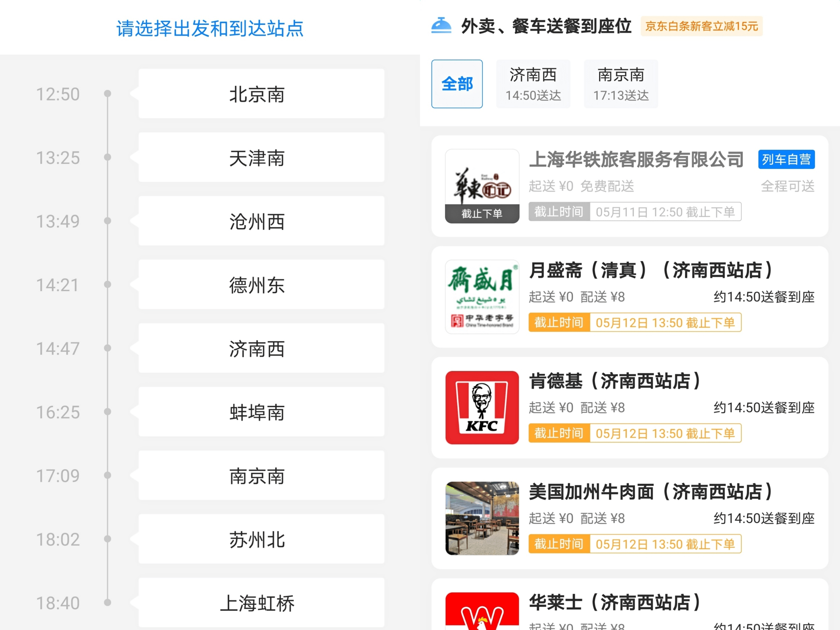
Task: Click the 18:40 arrival time
Action: coord(58,603)
